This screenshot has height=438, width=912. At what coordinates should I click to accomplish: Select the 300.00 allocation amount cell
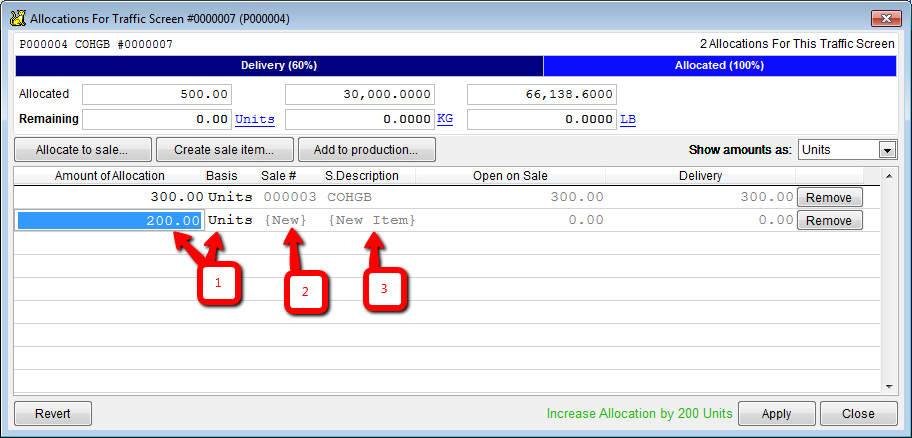point(109,197)
